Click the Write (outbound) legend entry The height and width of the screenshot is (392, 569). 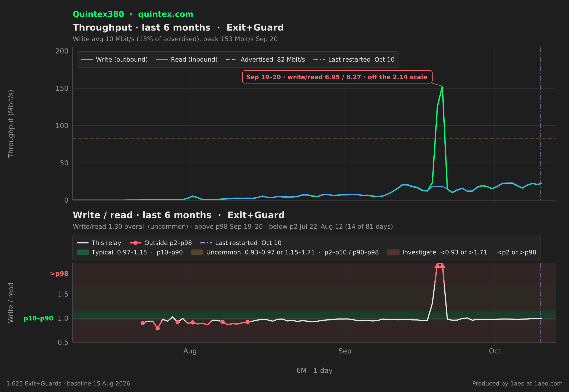tap(115, 60)
